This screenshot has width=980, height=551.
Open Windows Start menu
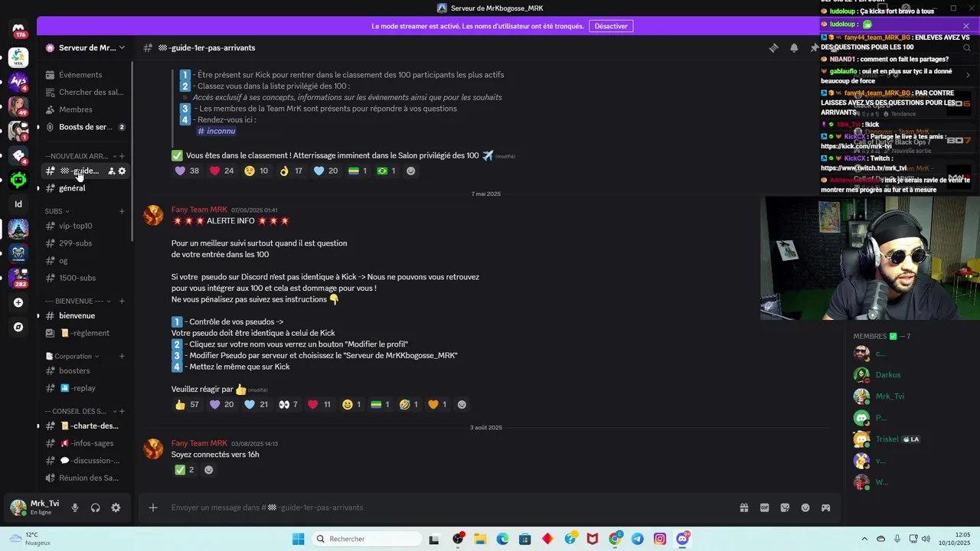299,539
